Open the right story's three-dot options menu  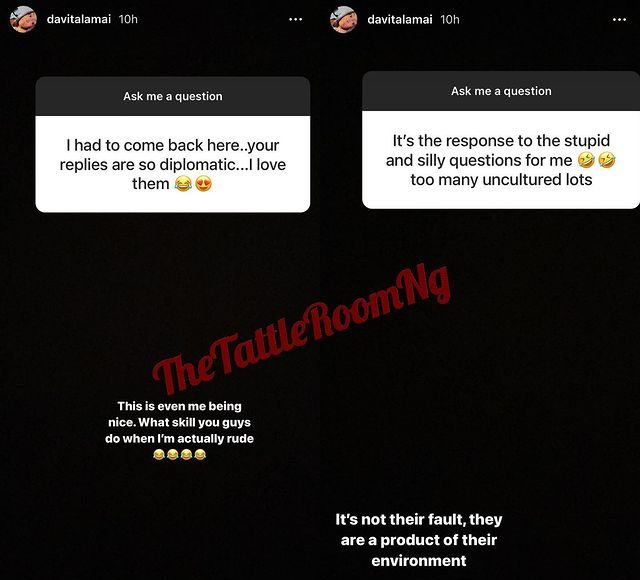619,19
